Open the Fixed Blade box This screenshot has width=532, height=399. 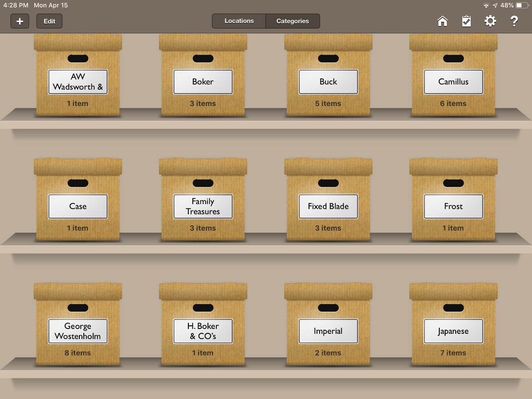tap(329, 200)
